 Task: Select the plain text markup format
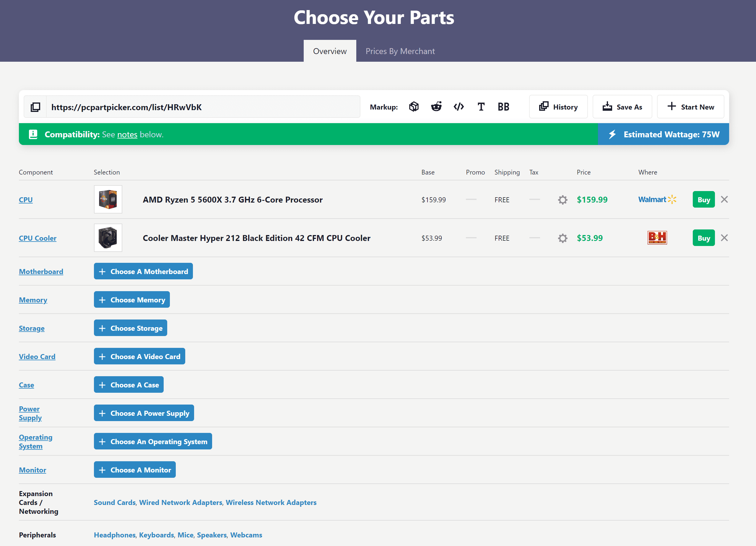point(481,107)
